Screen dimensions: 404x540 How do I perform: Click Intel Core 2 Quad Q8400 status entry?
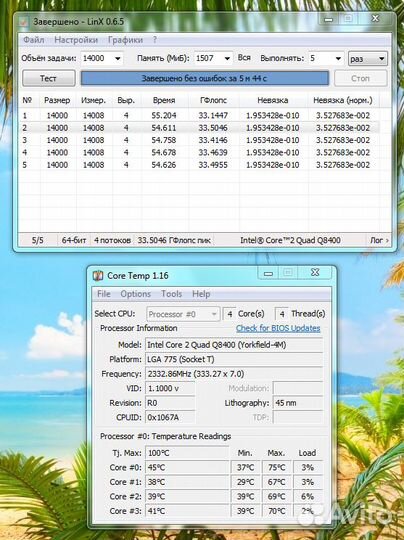tap(290, 240)
